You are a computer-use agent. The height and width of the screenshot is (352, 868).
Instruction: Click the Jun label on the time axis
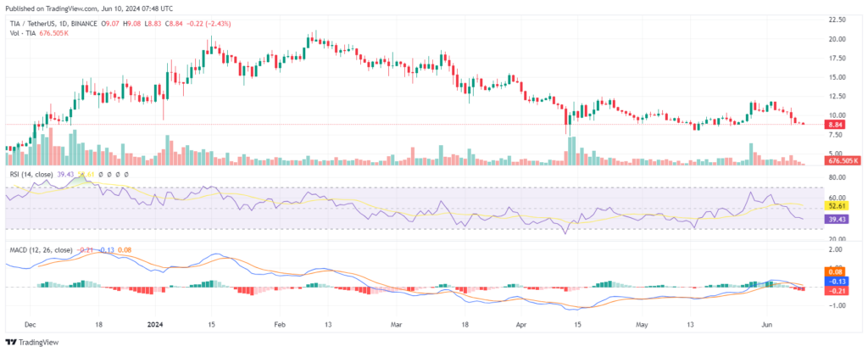(766, 323)
